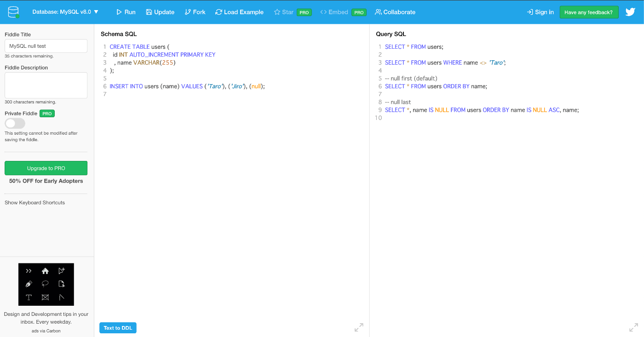
Task: Toggle the Private Fiddle switch
Action: click(x=15, y=123)
